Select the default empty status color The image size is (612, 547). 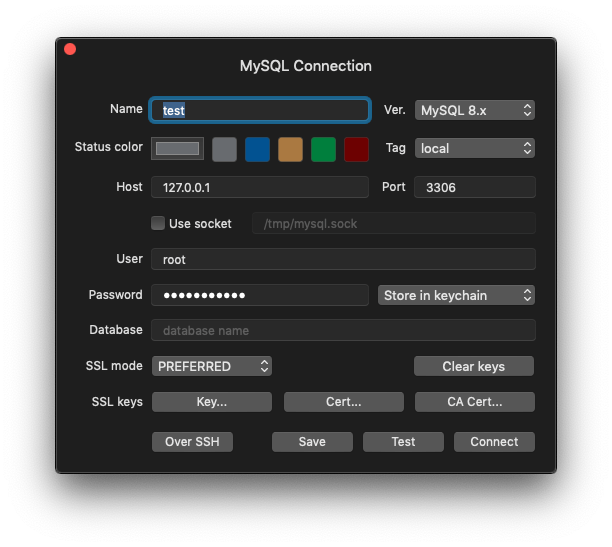[x=178, y=149]
